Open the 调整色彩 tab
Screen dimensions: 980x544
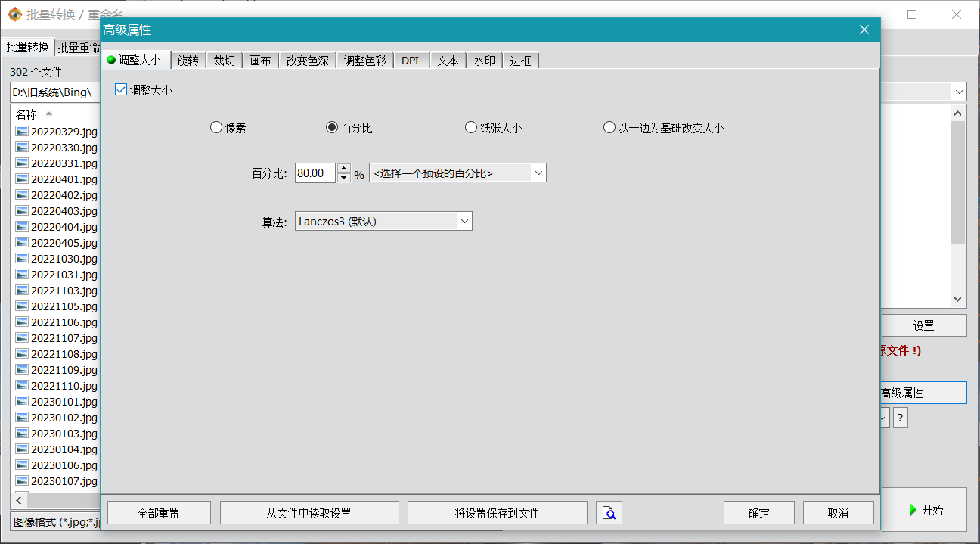pos(364,61)
